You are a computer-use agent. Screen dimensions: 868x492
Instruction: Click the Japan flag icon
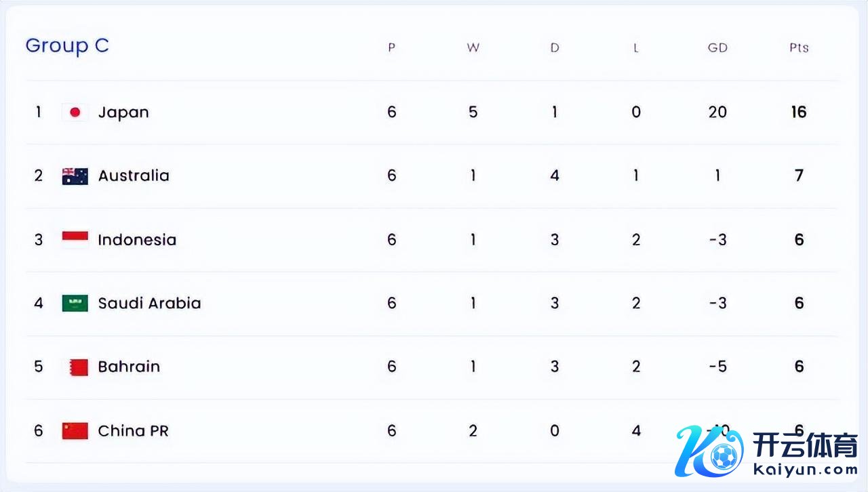click(75, 112)
